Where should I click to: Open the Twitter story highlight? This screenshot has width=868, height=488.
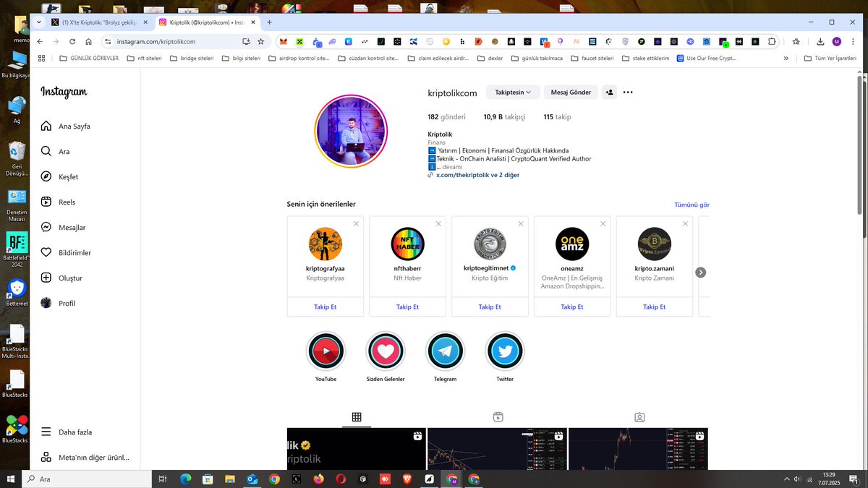click(505, 351)
